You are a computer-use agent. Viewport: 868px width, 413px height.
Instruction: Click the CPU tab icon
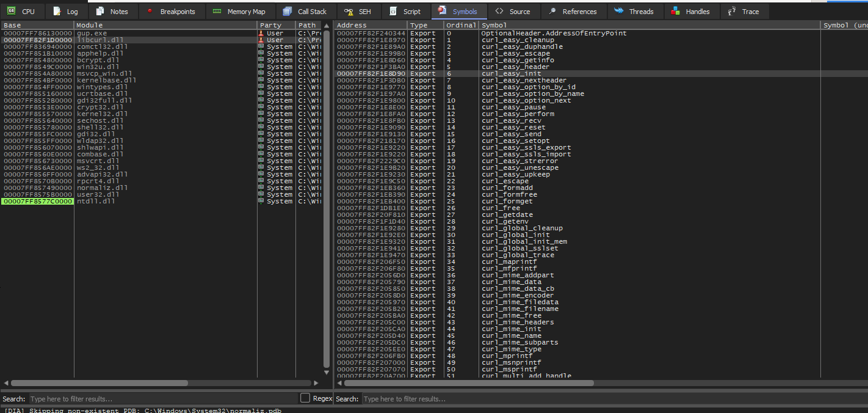coord(11,11)
